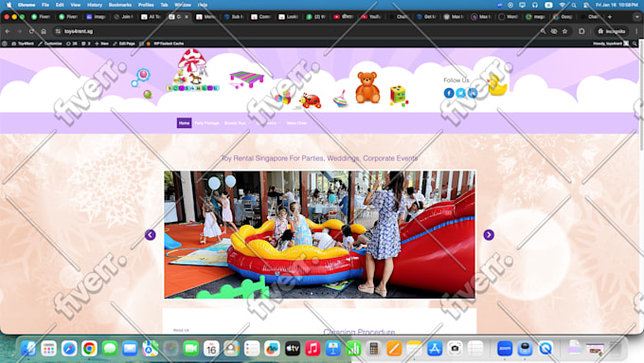Screen dimensions: 644x363
Task: Open the Make Order navigation item
Action: tap(296, 123)
